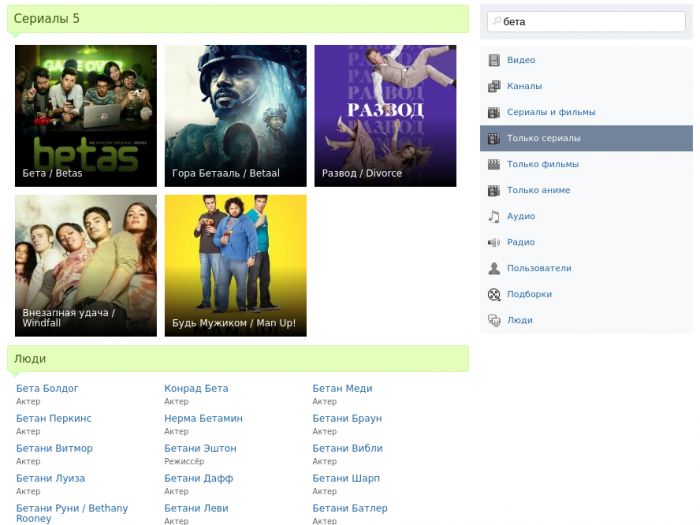Screen dimensions: 700x525
Task: Open actor Бетани Вибли page
Action: point(348,449)
